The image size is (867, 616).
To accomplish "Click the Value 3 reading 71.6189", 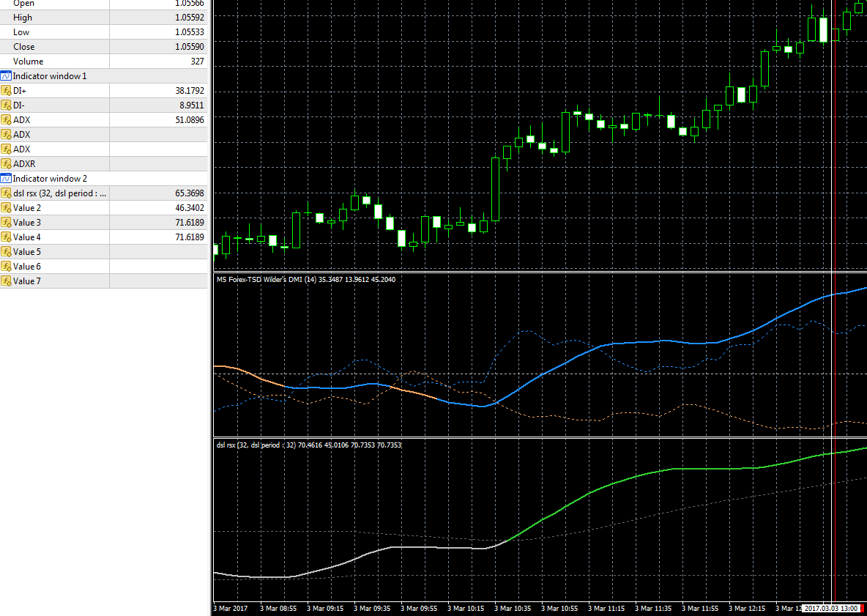I will (189, 223).
